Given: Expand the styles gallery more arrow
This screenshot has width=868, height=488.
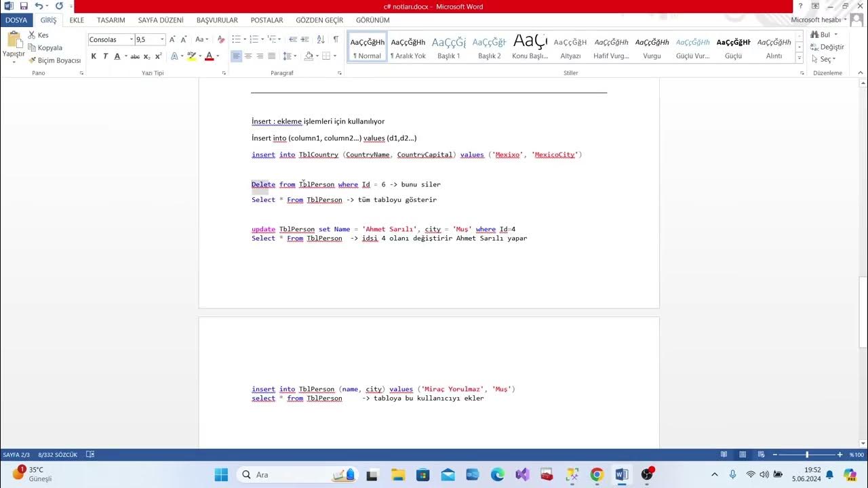Looking at the screenshot, I should point(800,58).
